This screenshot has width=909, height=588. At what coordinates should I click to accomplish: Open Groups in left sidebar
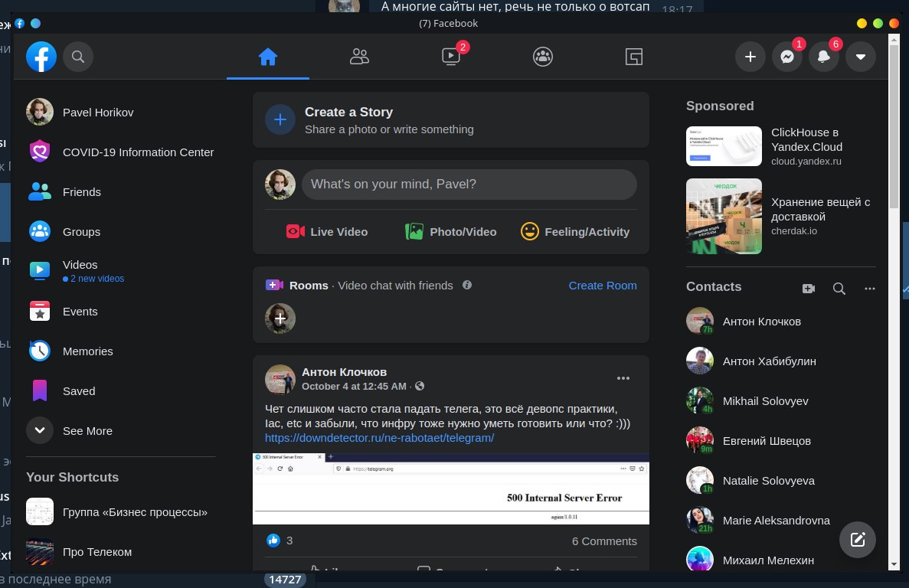(120, 232)
